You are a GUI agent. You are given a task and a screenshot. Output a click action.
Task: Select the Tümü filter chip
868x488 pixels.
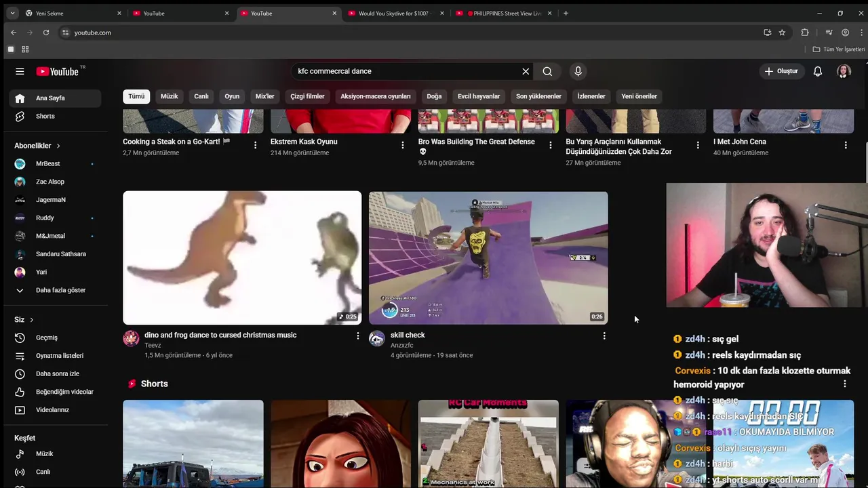pyautogui.click(x=136, y=96)
